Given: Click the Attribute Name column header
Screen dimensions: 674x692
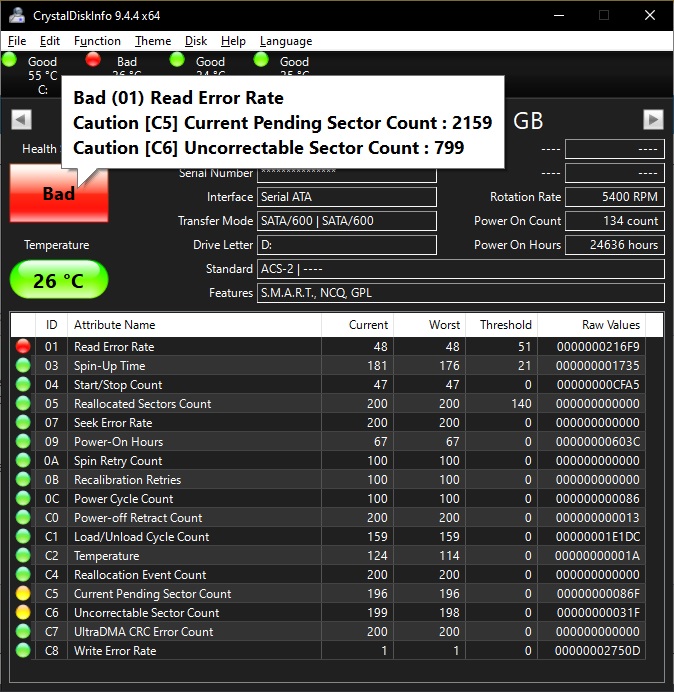Looking at the screenshot, I should point(194,325).
